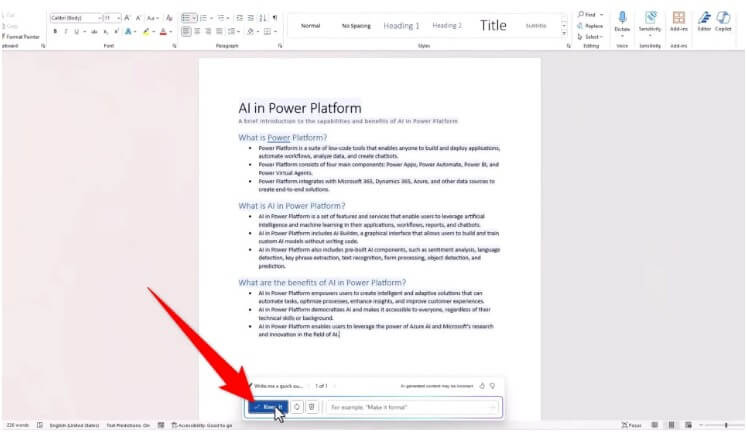
Task: Toggle bold formatting in Font group
Action: (55, 31)
